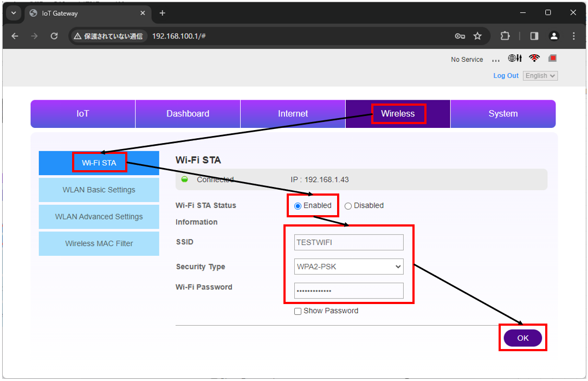Click into the SSID text field
This screenshot has width=588, height=381.
[348, 242]
